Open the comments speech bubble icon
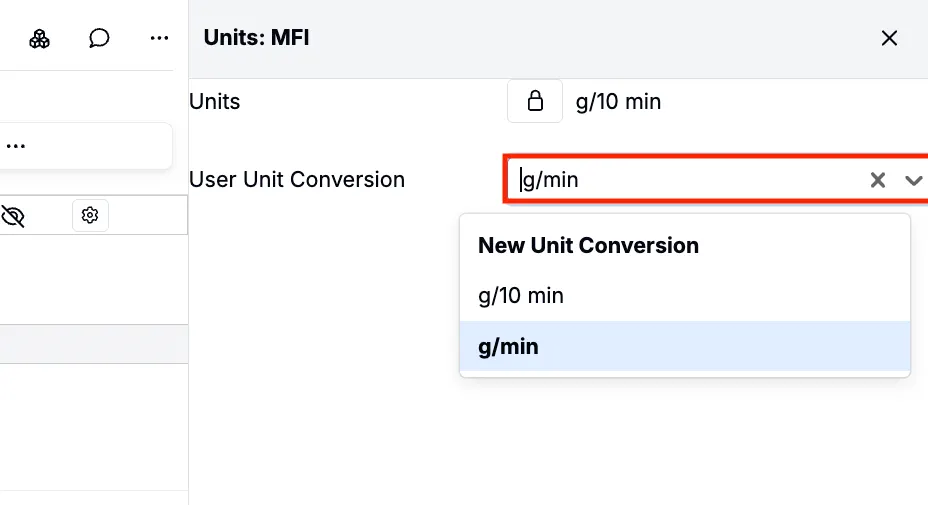The width and height of the screenshot is (928, 505). (x=99, y=39)
